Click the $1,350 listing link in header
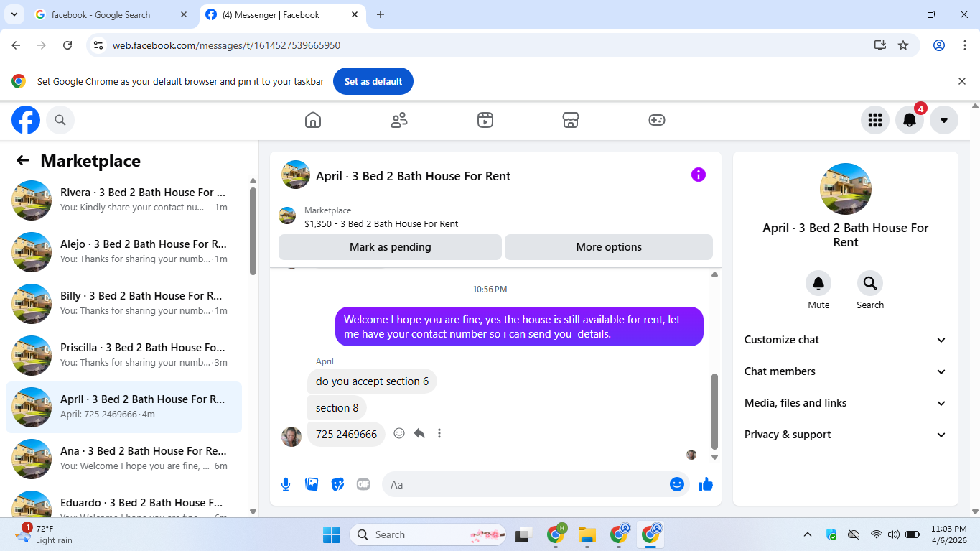 [381, 223]
